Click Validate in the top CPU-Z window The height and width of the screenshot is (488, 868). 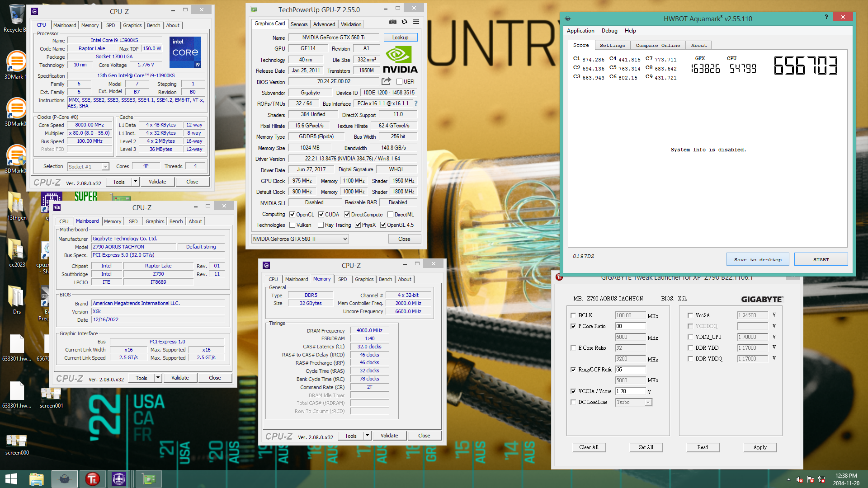(x=157, y=182)
